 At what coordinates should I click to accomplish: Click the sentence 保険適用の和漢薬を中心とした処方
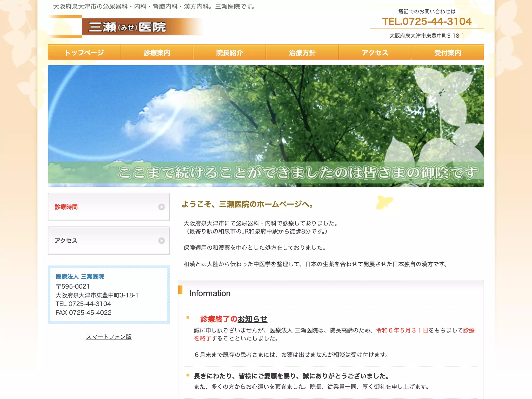click(255, 248)
